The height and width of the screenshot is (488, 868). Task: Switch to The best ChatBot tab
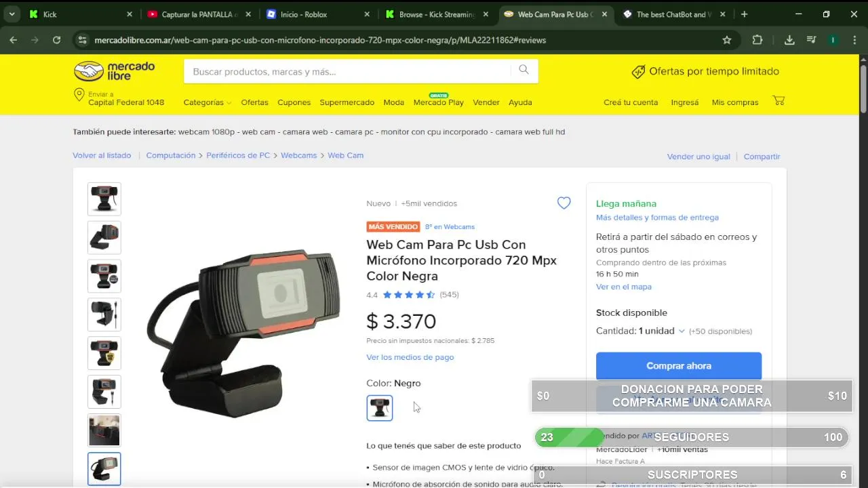pyautogui.click(x=674, y=14)
